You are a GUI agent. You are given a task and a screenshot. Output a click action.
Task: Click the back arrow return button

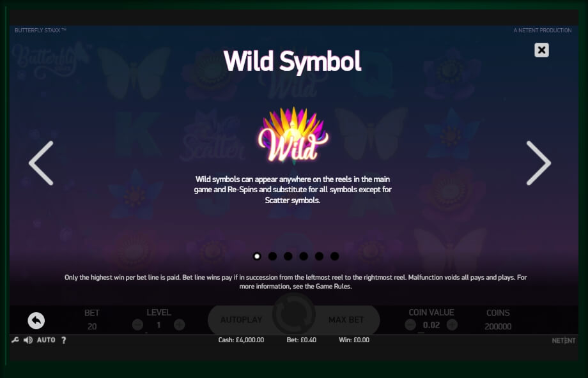pyautogui.click(x=36, y=321)
